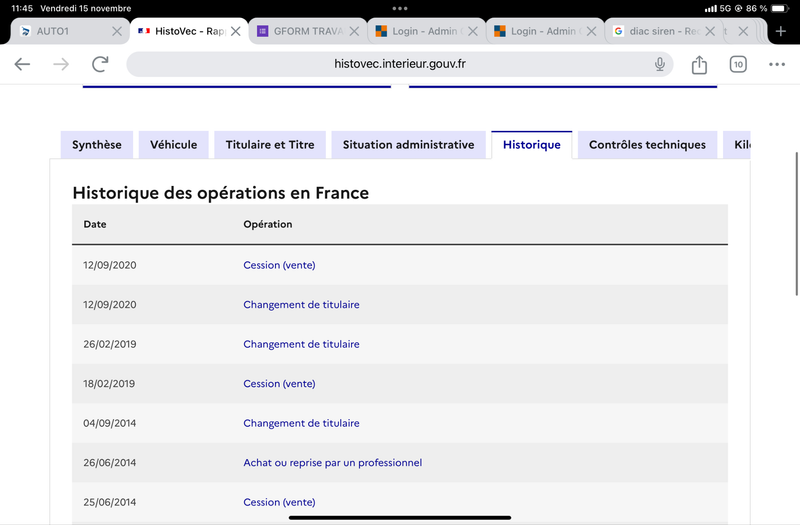Click Changement de titulaire dated 26/02/2019

301,344
